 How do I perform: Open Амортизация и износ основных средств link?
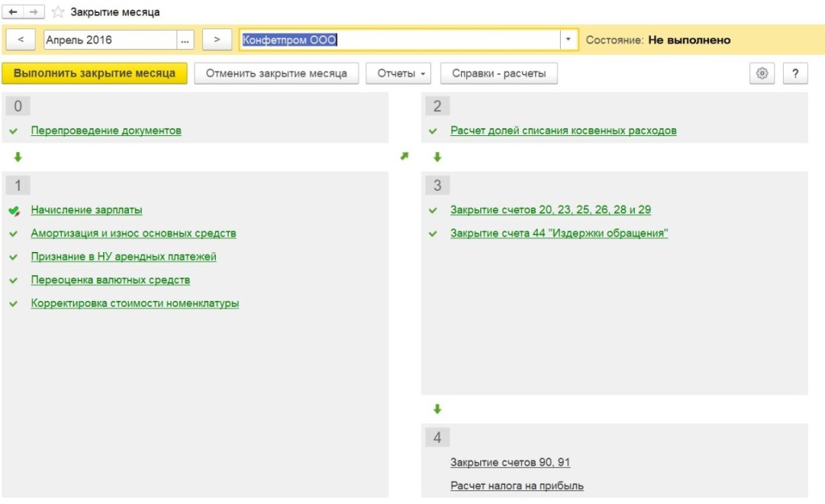[x=134, y=233]
